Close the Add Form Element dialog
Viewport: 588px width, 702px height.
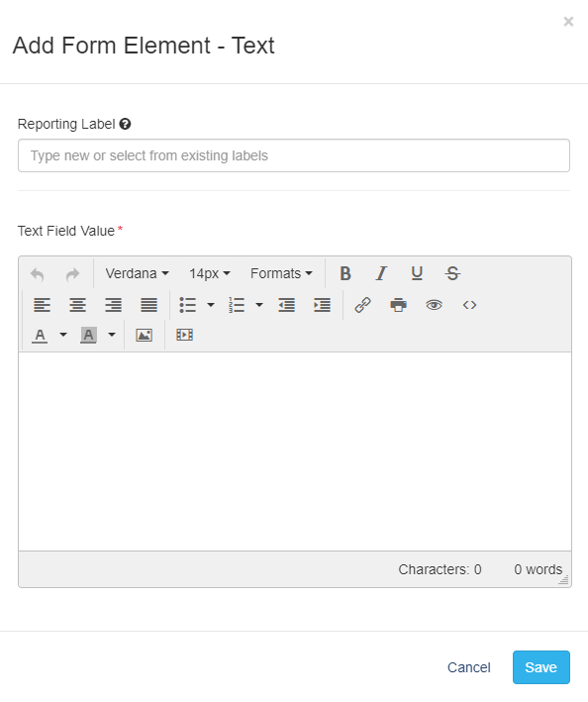tap(568, 22)
